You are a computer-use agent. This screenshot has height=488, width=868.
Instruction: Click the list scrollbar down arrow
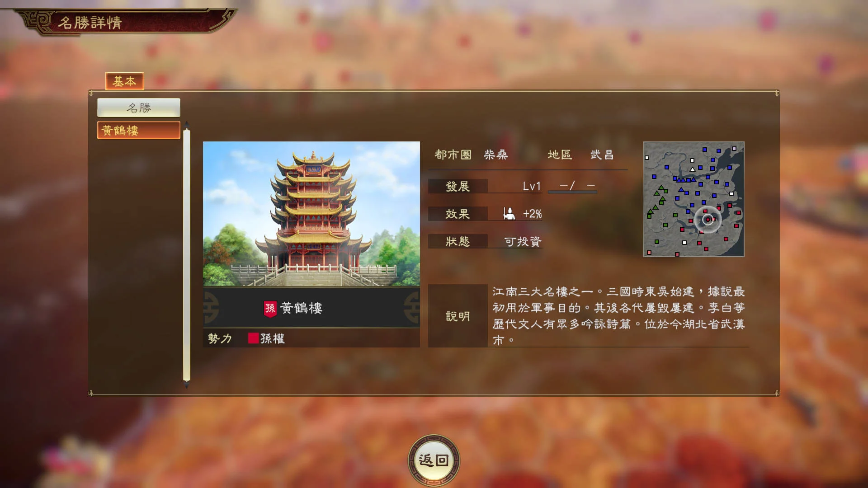pyautogui.click(x=187, y=385)
